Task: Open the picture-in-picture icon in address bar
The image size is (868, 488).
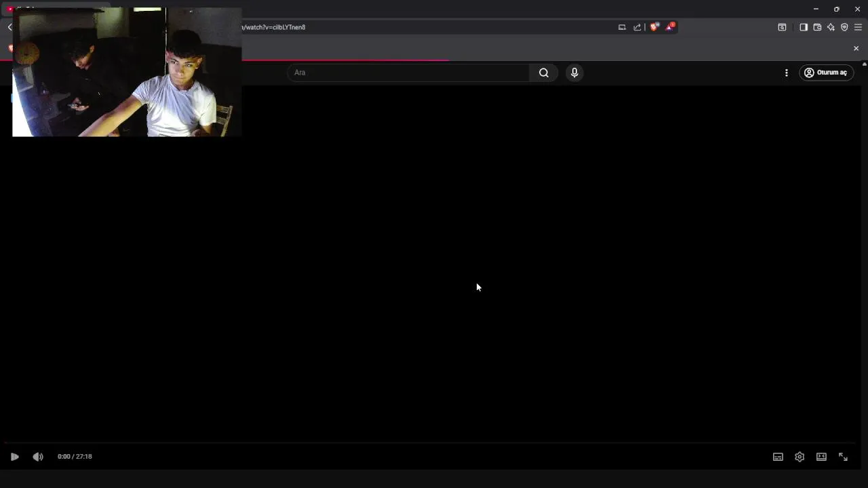Action: click(622, 27)
